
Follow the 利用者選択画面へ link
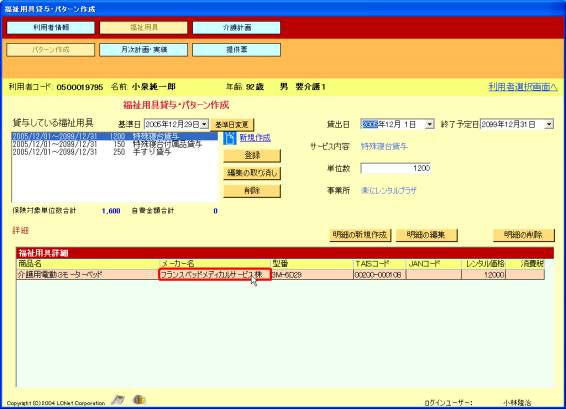click(x=523, y=87)
